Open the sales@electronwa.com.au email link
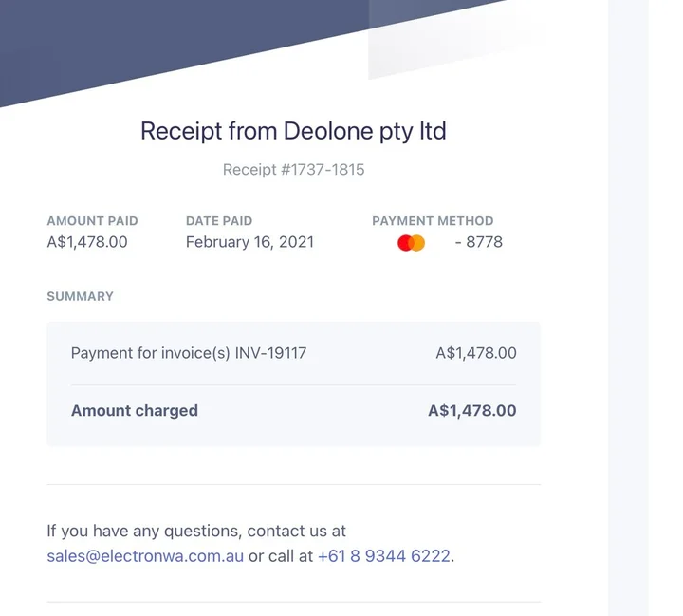This screenshot has height=616, width=683. click(145, 556)
